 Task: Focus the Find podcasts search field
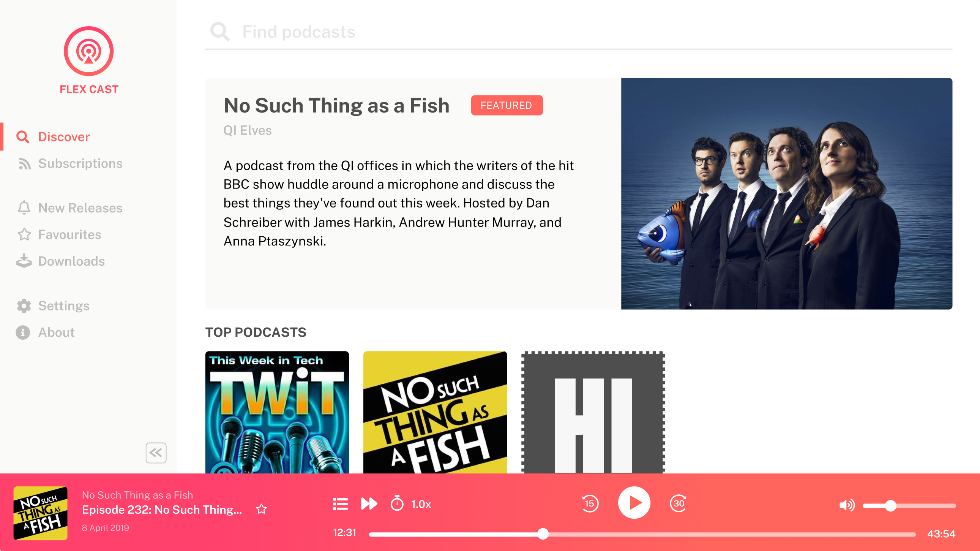point(579,32)
